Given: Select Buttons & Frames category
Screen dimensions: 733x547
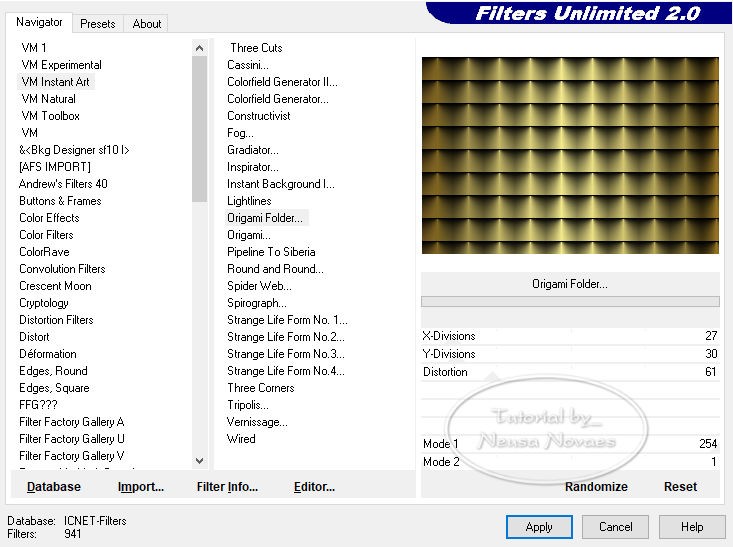Looking at the screenshot, I should click(x=60, y=201).
